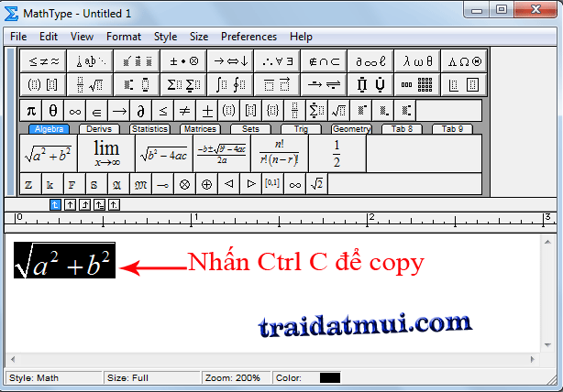Open the logical symbols palette (∴ ∀ ∃)
The height and width of the screenshot is (392, 563).
click(277, 61)
